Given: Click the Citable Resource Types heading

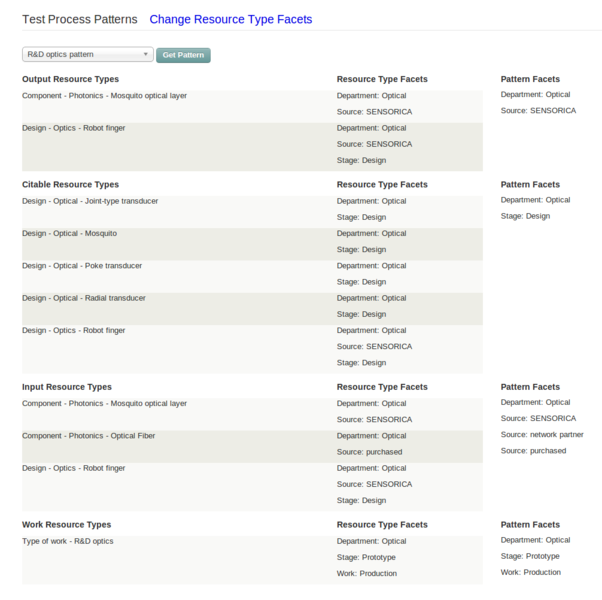Looking at the screenshot, I should pos(70,185).
